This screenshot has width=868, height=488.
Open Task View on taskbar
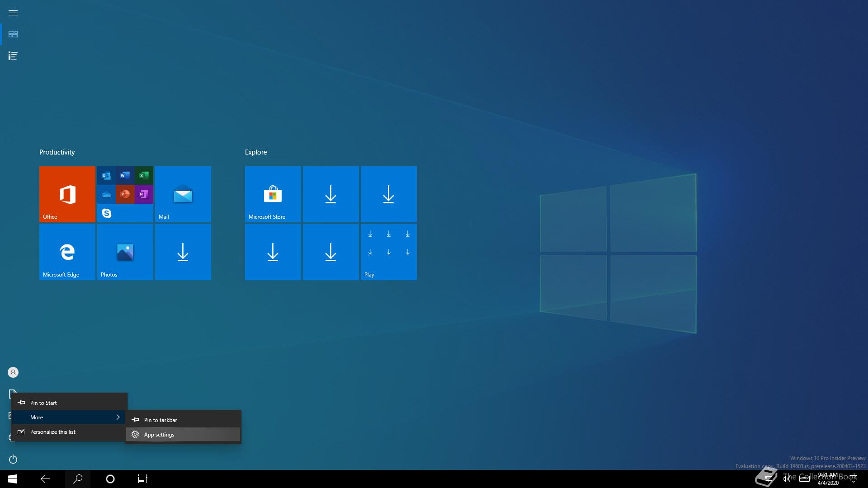(143, 479)
